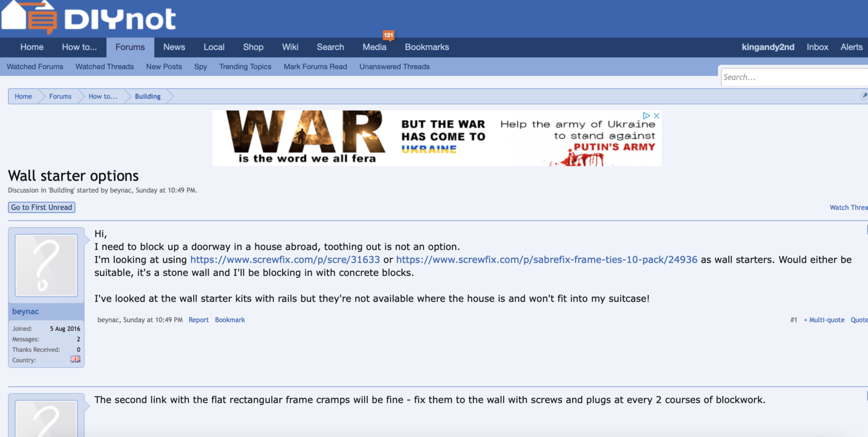The height and width of the screenshot is (437, 868).
Task: Click Forums breadcrumb
Action: (60, 97)
